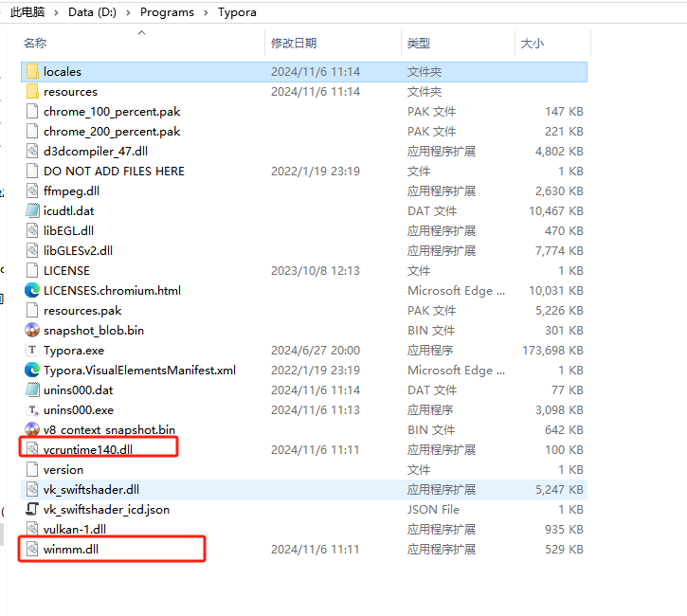Click the unins000.dat notepad icon
The image size is (687, 616).
click(x=32, y=390)
